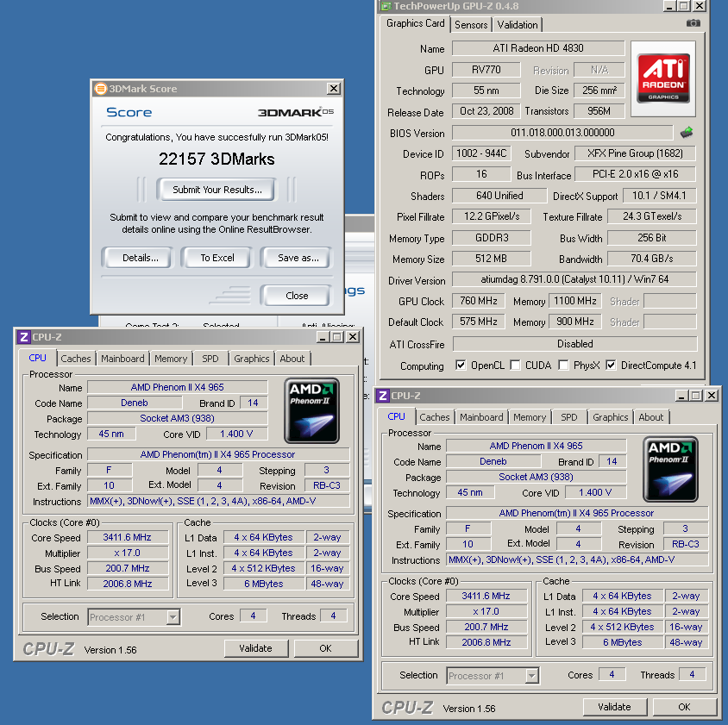Viewport: 728px width, 725px height.
Task: Click the GPU name field ATI Radeon HD 4830
Action: click(x=538, y=48)
